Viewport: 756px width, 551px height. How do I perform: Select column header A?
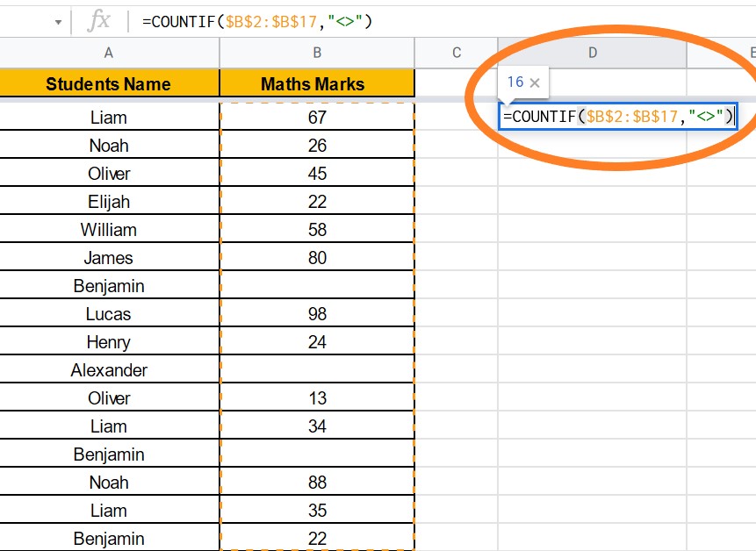(108, 53)
